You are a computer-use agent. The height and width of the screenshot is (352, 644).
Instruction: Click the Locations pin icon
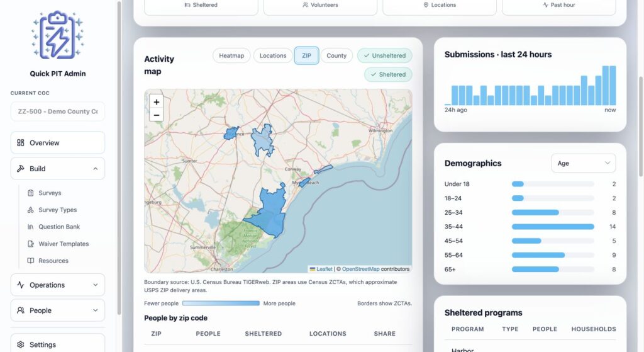click(426, 5)
